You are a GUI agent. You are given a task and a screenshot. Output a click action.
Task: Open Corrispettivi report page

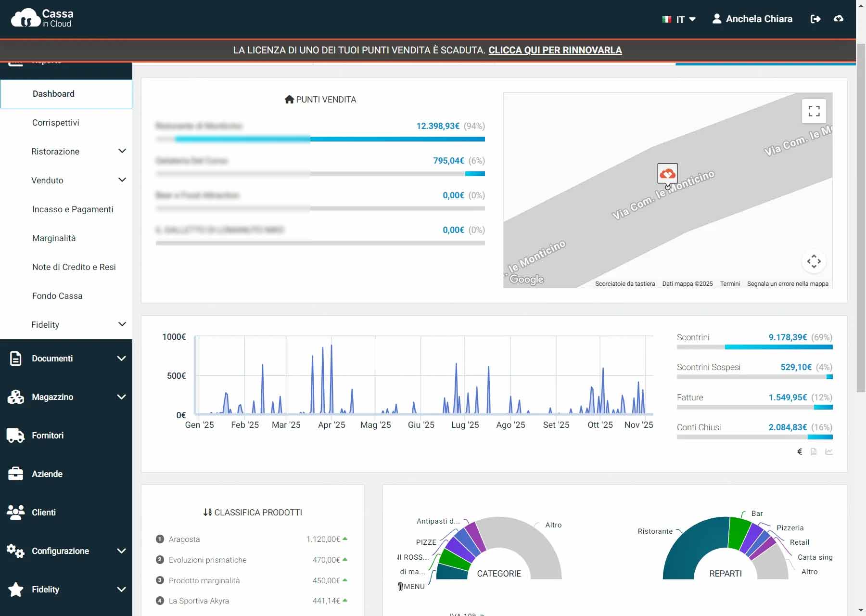(x=56, y=123)
